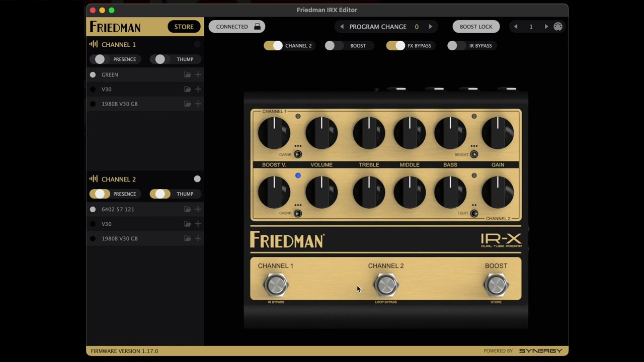The width and height of the screenshot is (644, 362).
Task: Toggle the IR BYPASS switch
Action: (x=456, y=46)
